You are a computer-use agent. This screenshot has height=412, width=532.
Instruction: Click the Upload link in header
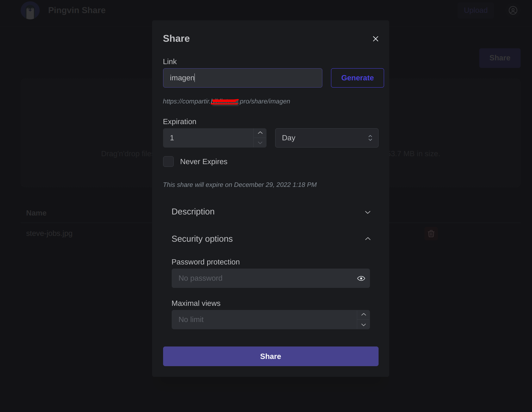click(x=475, y=10)
